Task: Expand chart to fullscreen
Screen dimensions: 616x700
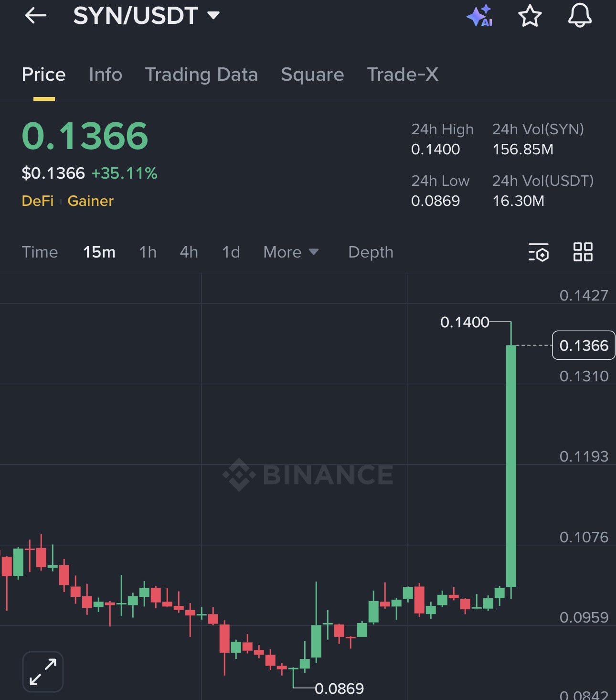Action: [43, 671]
